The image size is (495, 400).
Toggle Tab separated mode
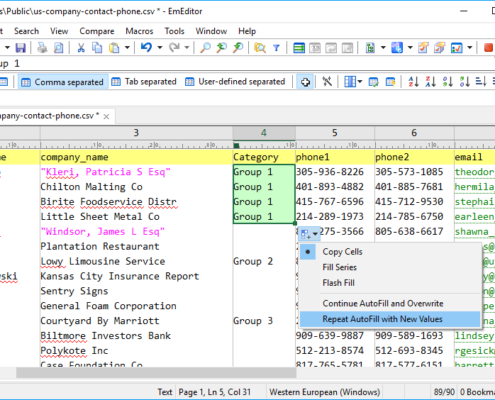[144, 82]
